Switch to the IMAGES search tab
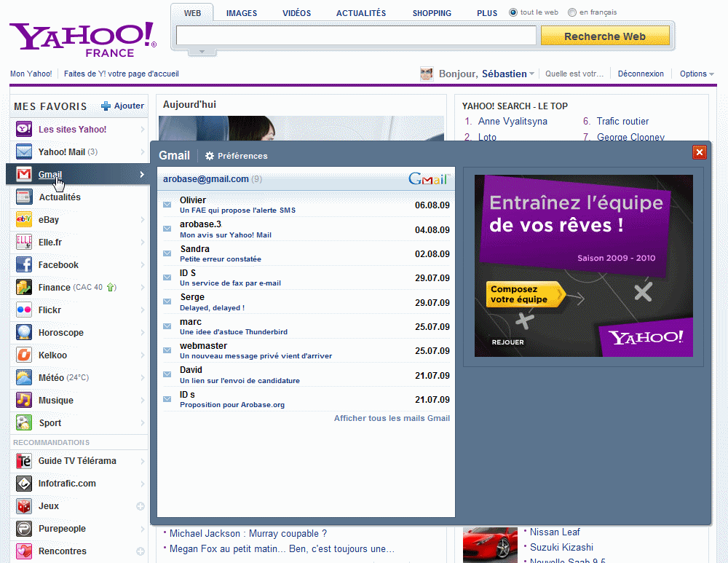This screenshot has height=563, width=728. (x=242, y=13)
